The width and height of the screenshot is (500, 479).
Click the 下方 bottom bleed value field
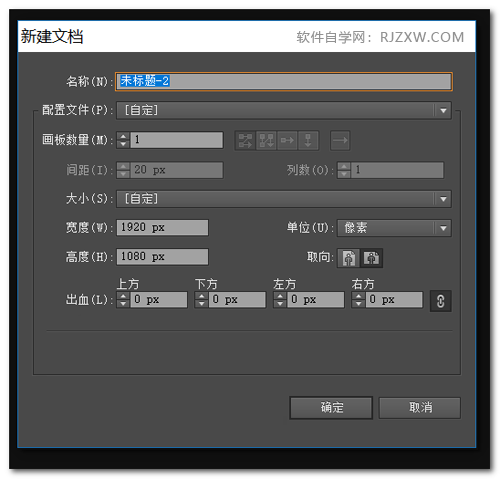237,300
